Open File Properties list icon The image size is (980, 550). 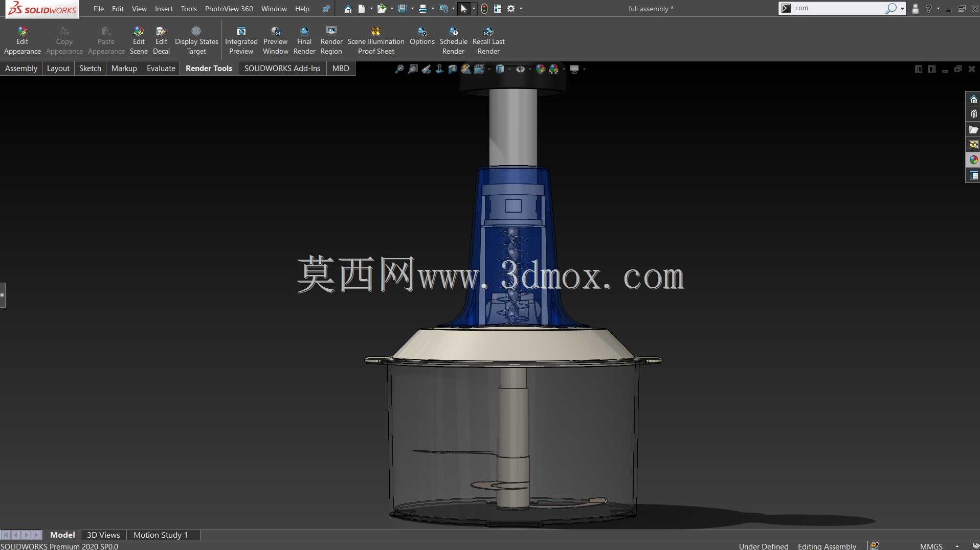coord(498,9)
